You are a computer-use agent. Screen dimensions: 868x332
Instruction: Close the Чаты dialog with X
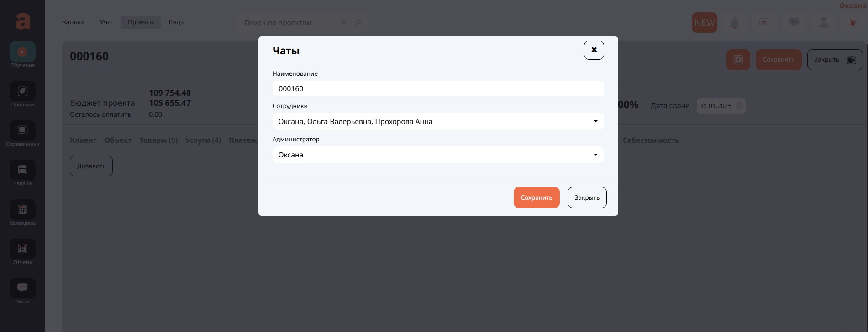pos(594,50)
